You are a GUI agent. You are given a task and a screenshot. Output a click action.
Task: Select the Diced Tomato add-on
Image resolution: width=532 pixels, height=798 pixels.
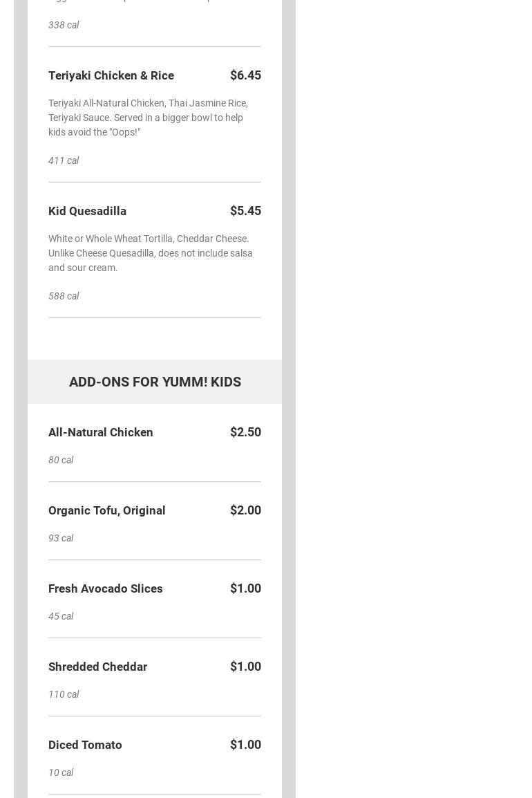click(85, 745)
